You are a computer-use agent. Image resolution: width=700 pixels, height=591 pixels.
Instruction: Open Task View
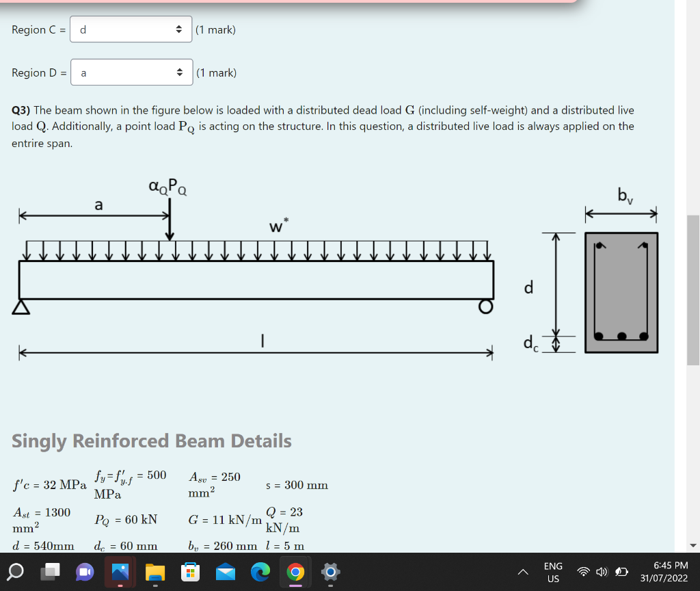(48, 573)
